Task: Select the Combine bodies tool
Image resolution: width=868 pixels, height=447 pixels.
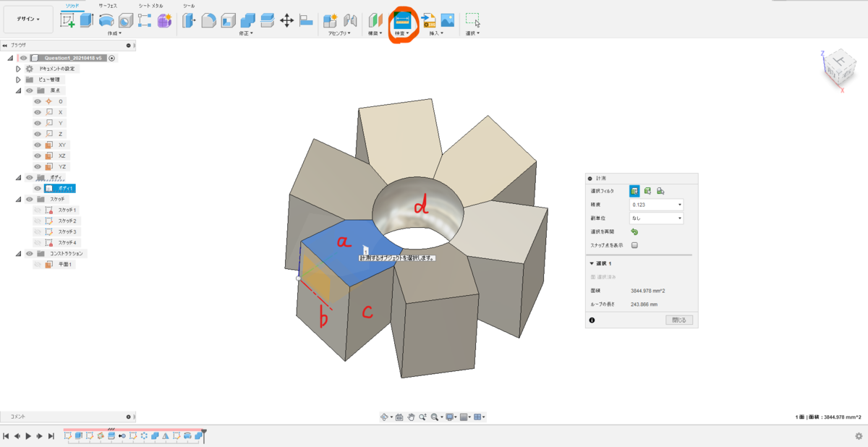Action: [x=247, y=21]
